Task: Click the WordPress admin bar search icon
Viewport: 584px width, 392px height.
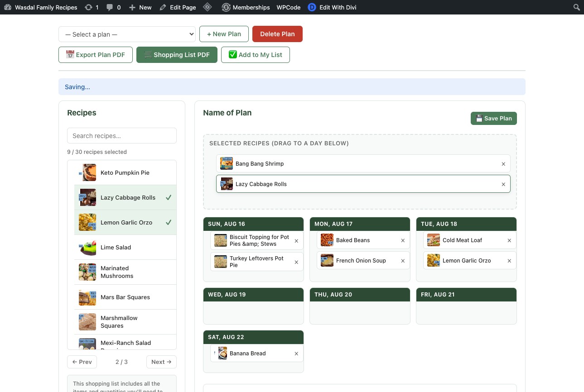Action: tap(576, 7)
